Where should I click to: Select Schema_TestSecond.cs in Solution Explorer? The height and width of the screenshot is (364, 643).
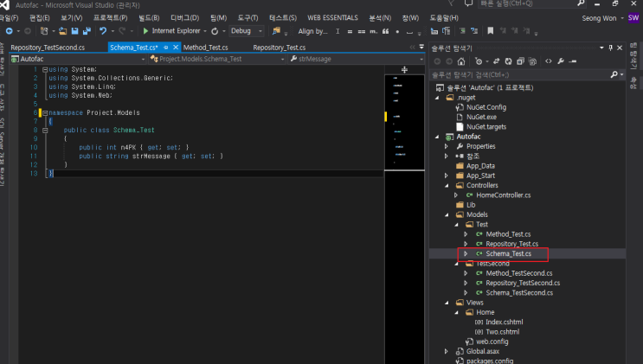[519, 293]
